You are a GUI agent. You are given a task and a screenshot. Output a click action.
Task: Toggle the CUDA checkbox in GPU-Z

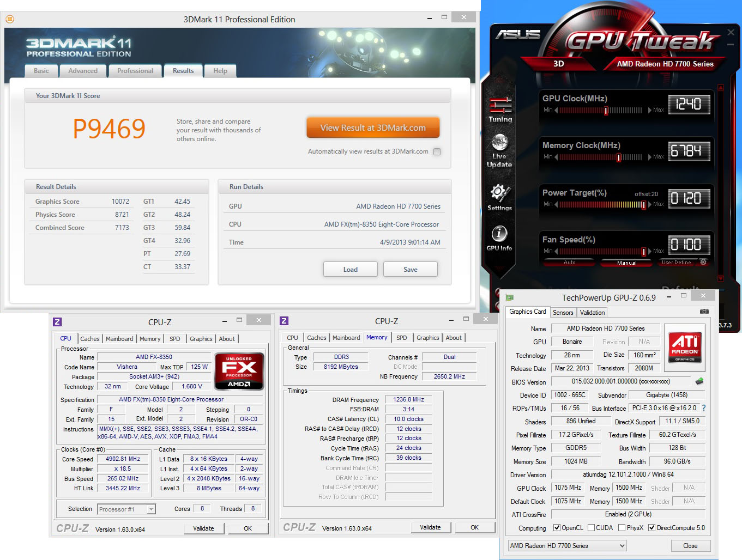click(591, 528)
